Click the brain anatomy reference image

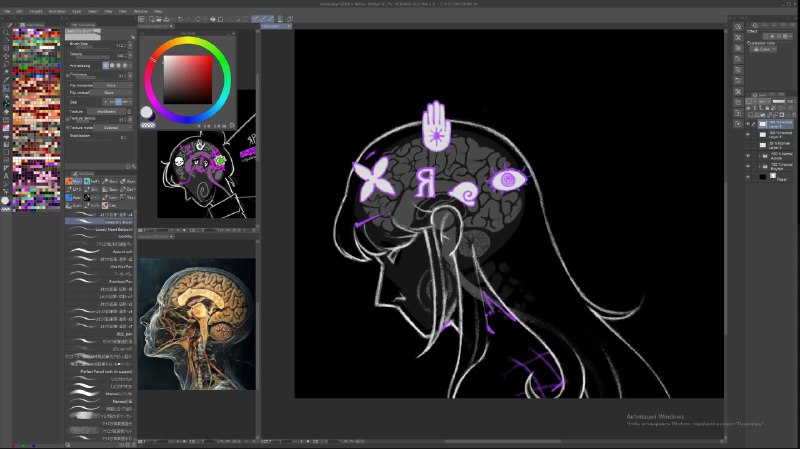[197, 324]
